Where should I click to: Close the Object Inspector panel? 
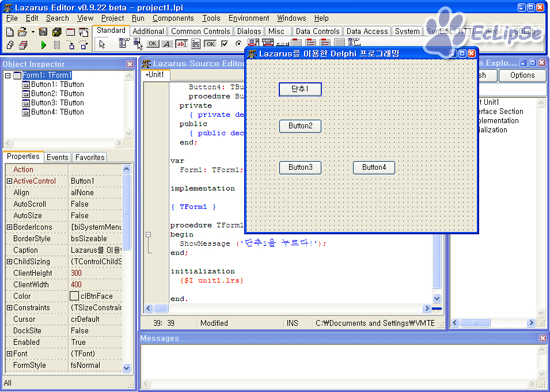(x=130, y=64)
